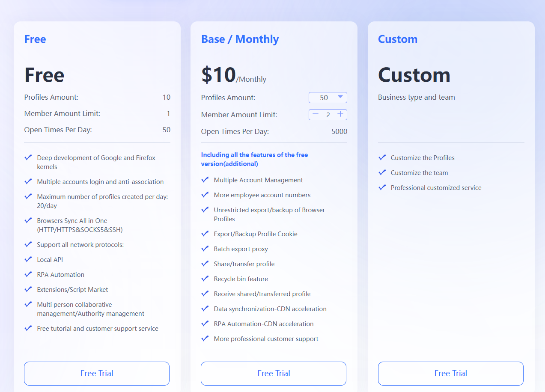Image resolution: width=545 pixels, height=392 pixels.
Task: Click Free Trial under the Custom plan
Action: point(450,373)
